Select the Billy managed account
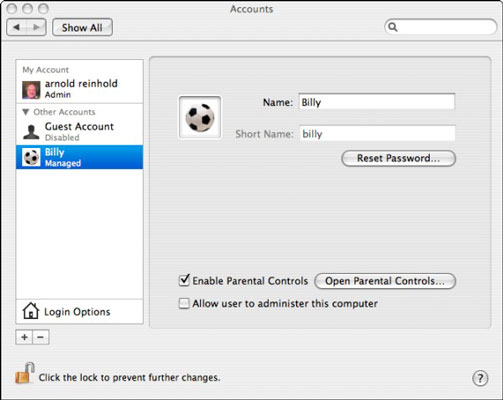This screenshot has width=503, height=400. (x=79, y=157)
